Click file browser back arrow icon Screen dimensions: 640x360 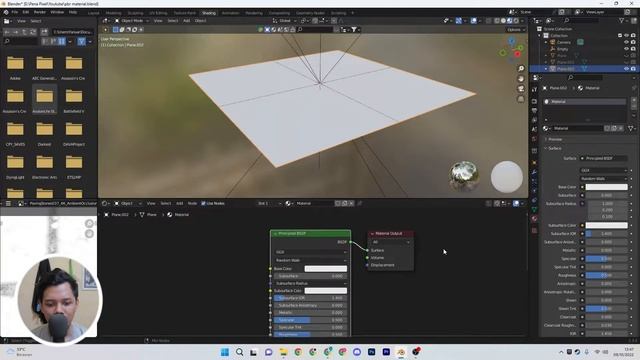[x=7, y=32]
